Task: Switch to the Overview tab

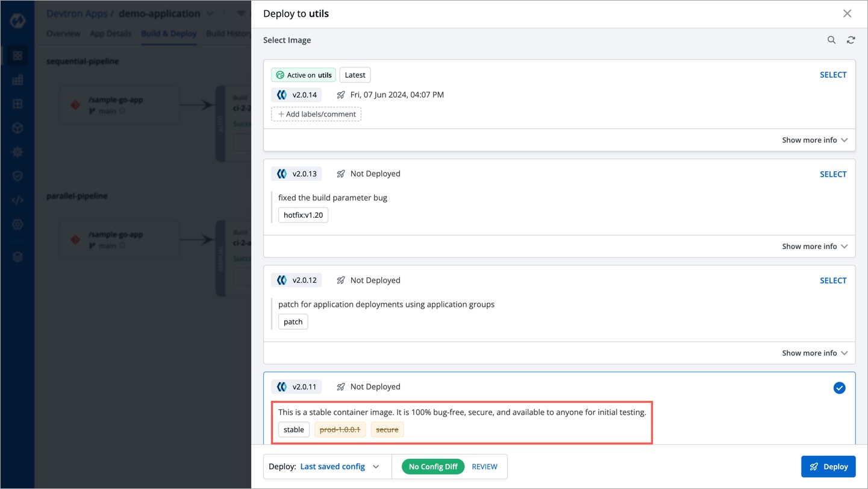Action: [63, 34]
